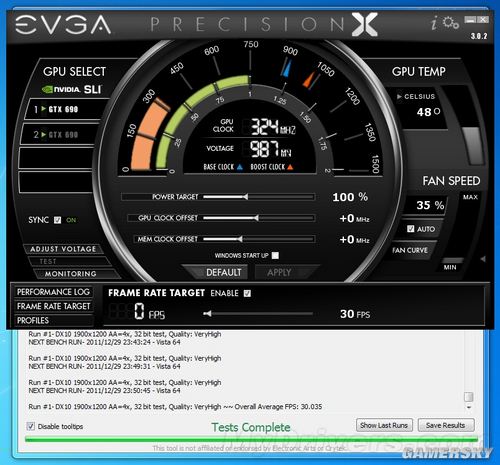Expand the Monitoring panel

pyautogui.click(x=71, y=274)
